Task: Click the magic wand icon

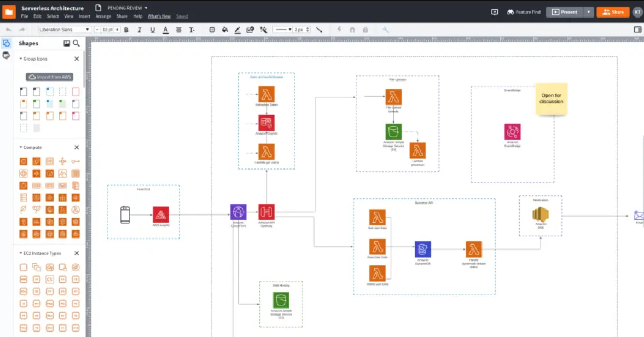Action: [263, 30]
